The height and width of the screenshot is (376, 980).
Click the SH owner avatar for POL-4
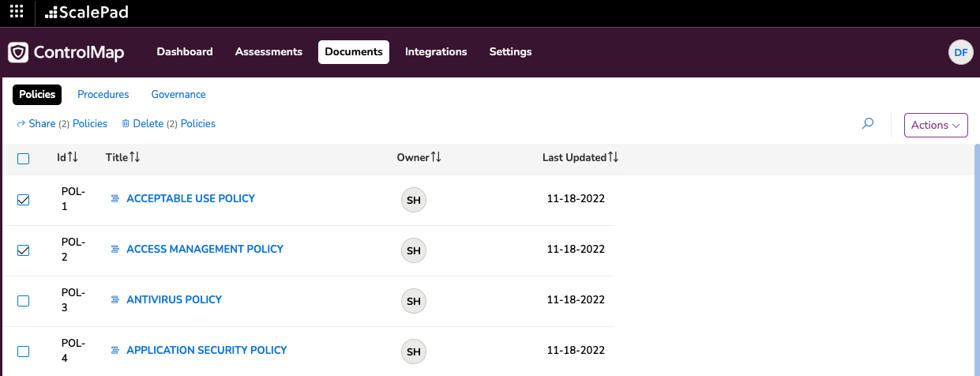(x=414, y=352)
